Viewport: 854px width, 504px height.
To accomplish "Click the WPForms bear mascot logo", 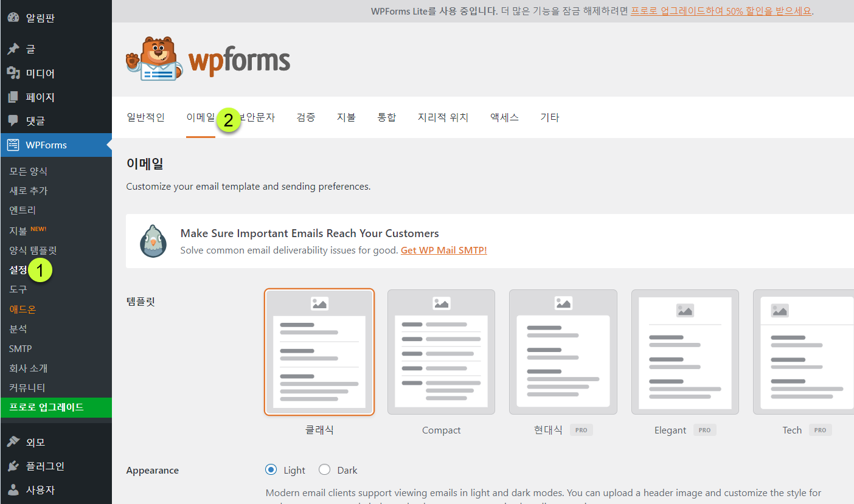I will pyautogui.click(x=154, y=59).
